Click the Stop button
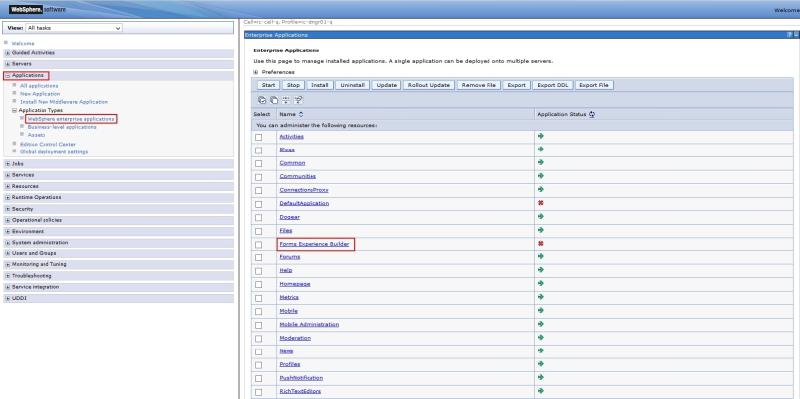The width and height of the screenshot is (800, 399). (293, 85)
